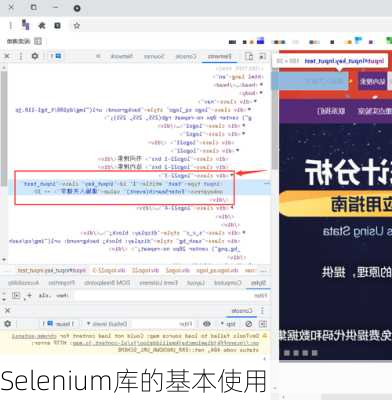Viewport: 392px width, 400px height.
Task: Open the Event Listeners sidebar tab
Action: (x=159, y=283)
